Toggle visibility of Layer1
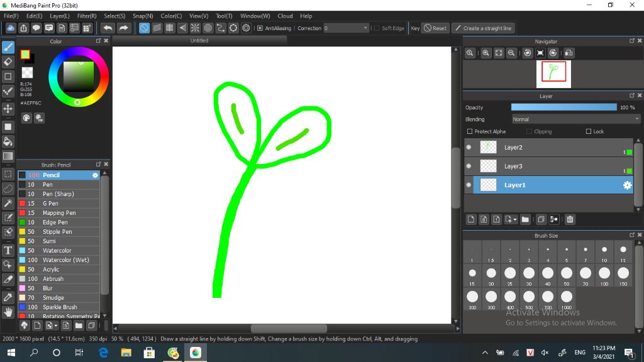The width and height of the screenshot is (644, 362). tap(469, 185)
